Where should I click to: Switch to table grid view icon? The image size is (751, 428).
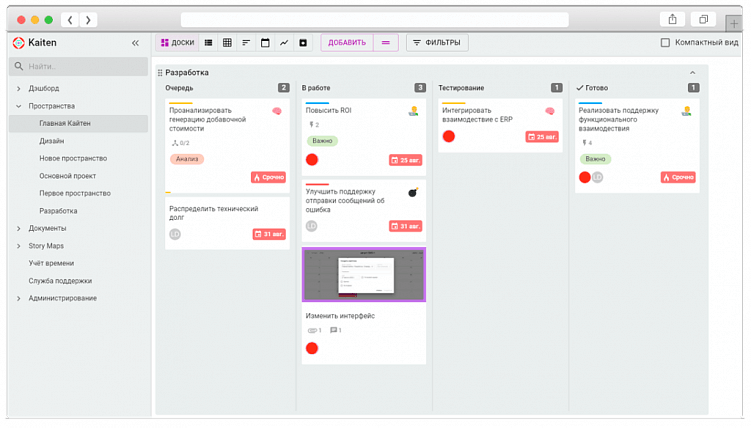click(x=227, y=43)
